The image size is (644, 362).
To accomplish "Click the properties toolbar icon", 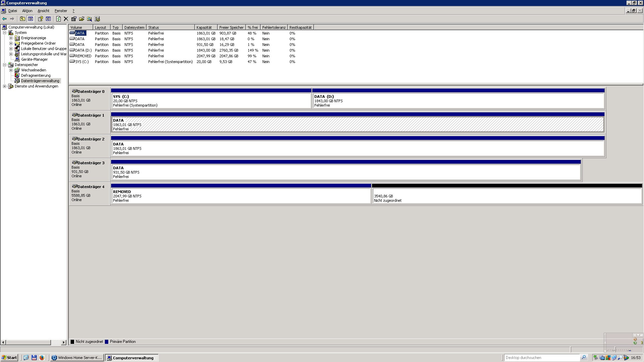I will coord(74,19).
